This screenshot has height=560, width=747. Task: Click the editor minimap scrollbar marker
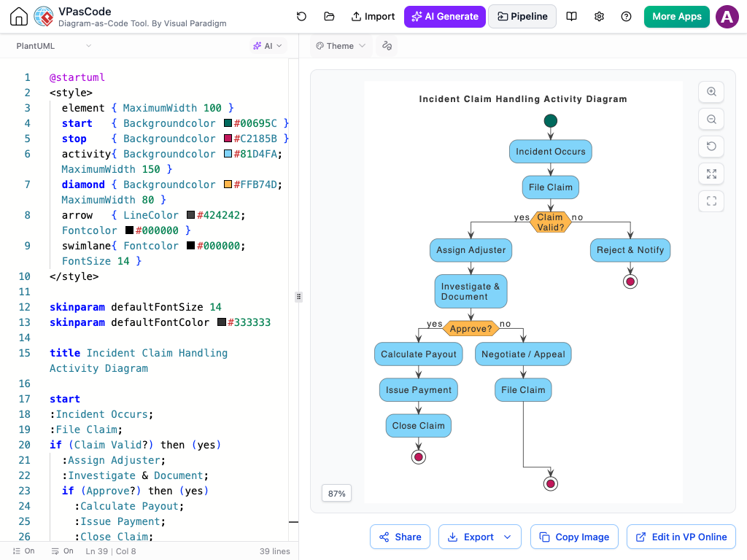tap(293, 522)
